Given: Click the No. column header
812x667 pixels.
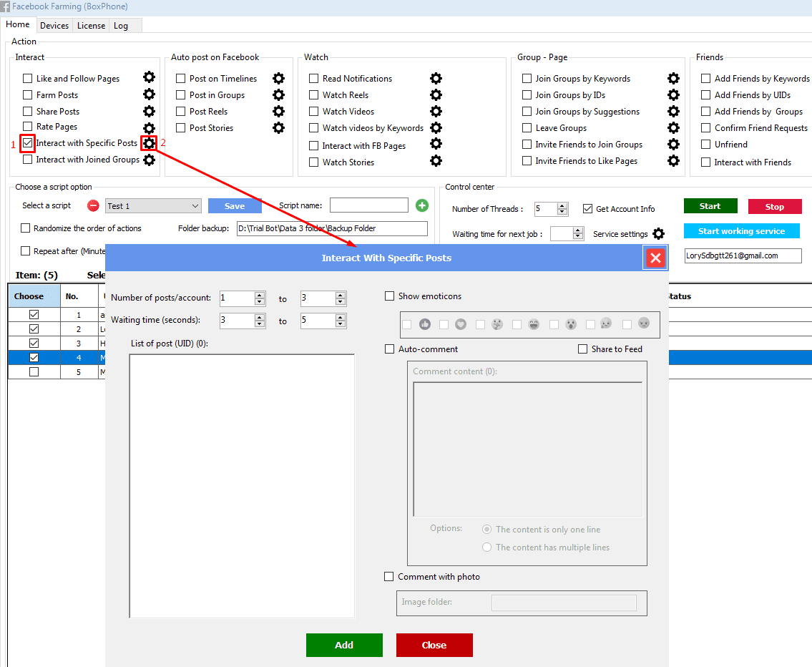Looking at the screenshot, I should (79, 296).
